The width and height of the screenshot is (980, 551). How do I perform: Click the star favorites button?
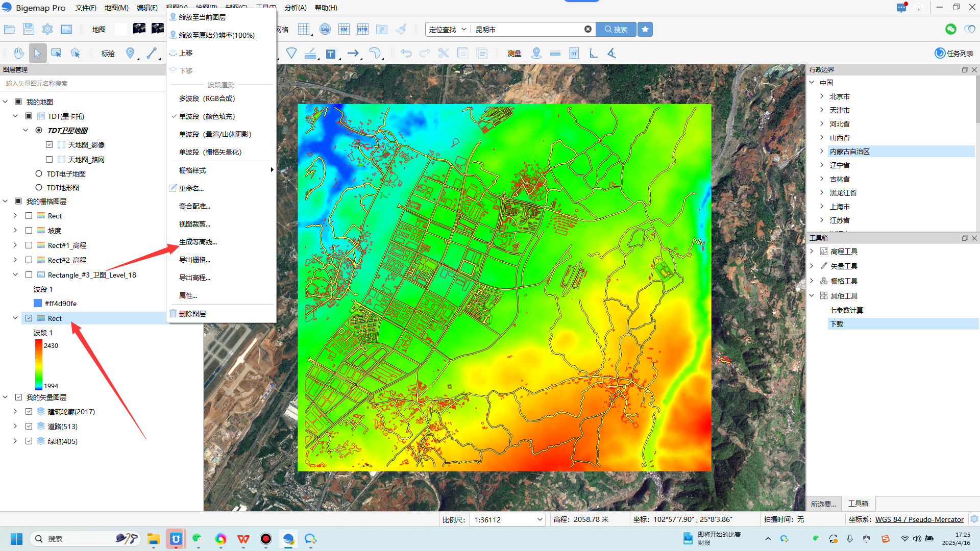(x=645, y=29)
